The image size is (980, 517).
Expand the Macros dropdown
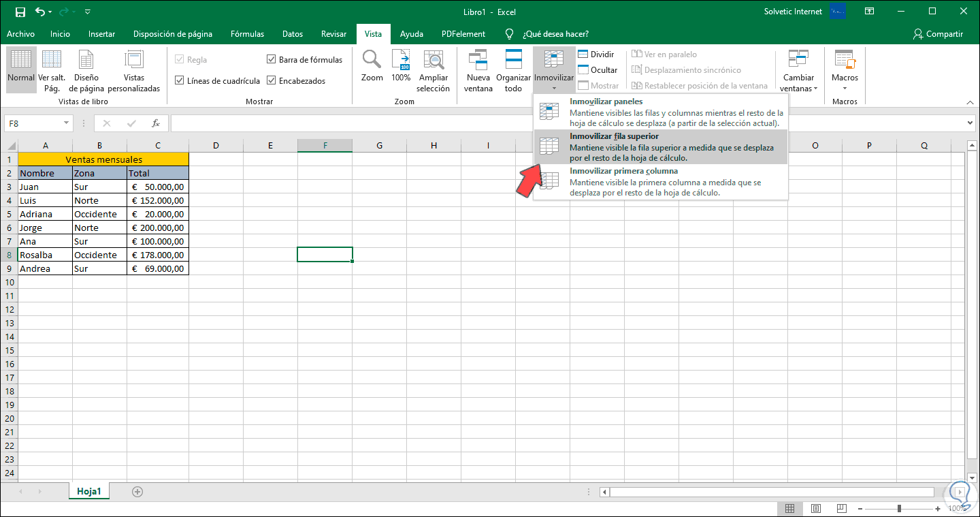pos(845,88)
